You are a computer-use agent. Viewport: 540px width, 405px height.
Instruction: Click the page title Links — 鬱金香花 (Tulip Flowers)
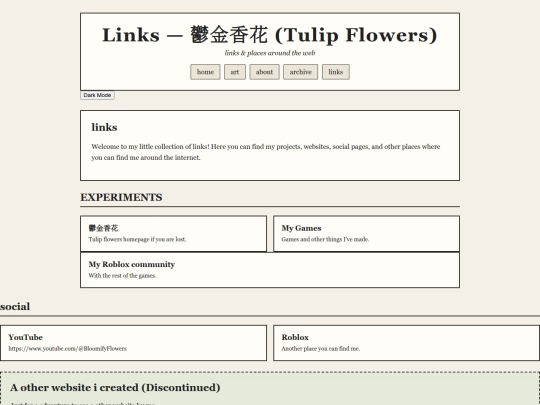pyautogui.click(x=270, y=35)
